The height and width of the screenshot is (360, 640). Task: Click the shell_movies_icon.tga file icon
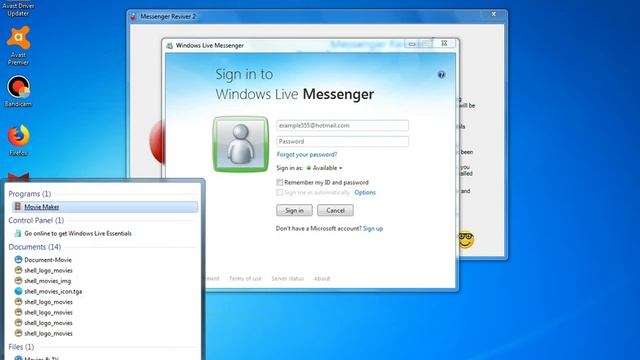tap(18, 291)
